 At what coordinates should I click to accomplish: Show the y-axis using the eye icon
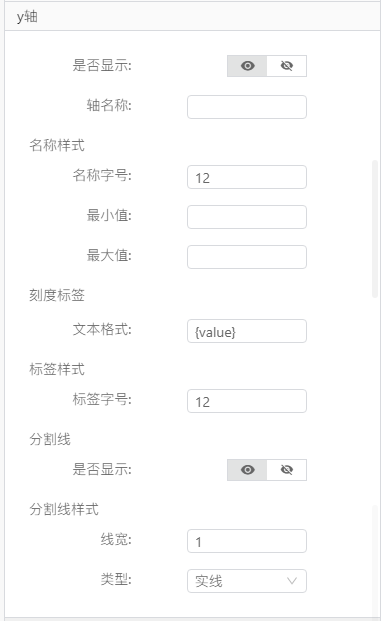247,66
